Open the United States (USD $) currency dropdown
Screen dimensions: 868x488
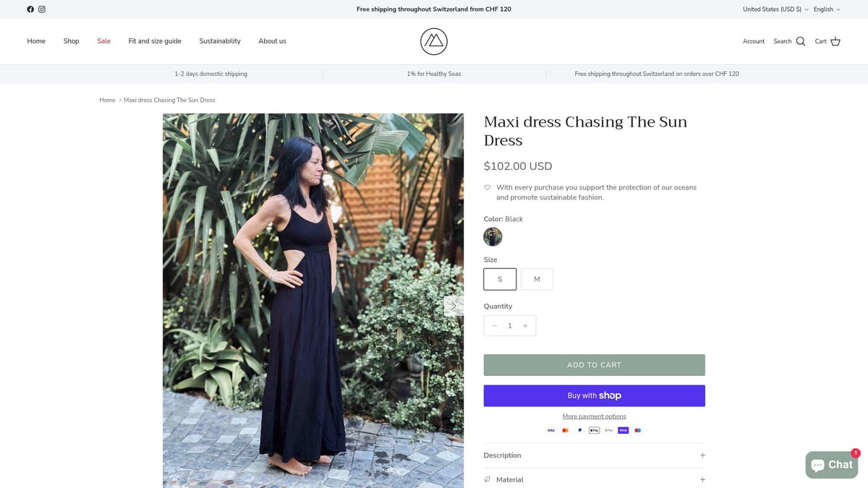[x=773, y=9]
